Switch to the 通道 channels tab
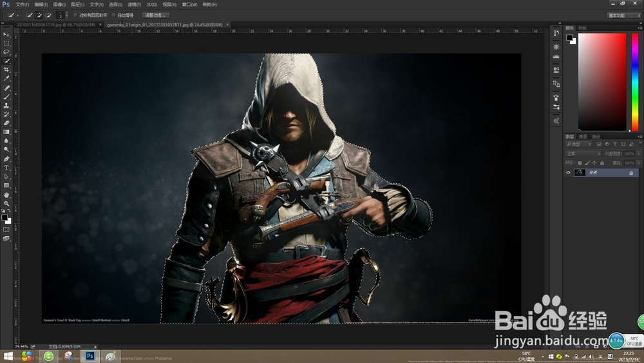 pos(583,137)
